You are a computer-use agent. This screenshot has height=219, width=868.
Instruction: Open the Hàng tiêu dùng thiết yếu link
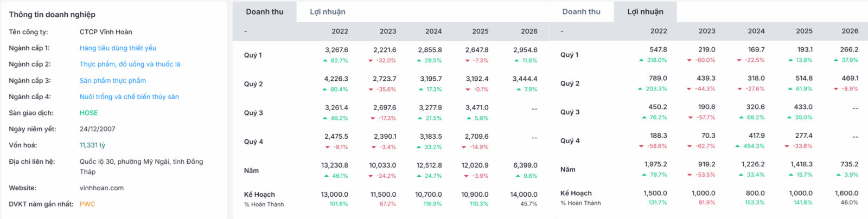[x=118, y=48]
